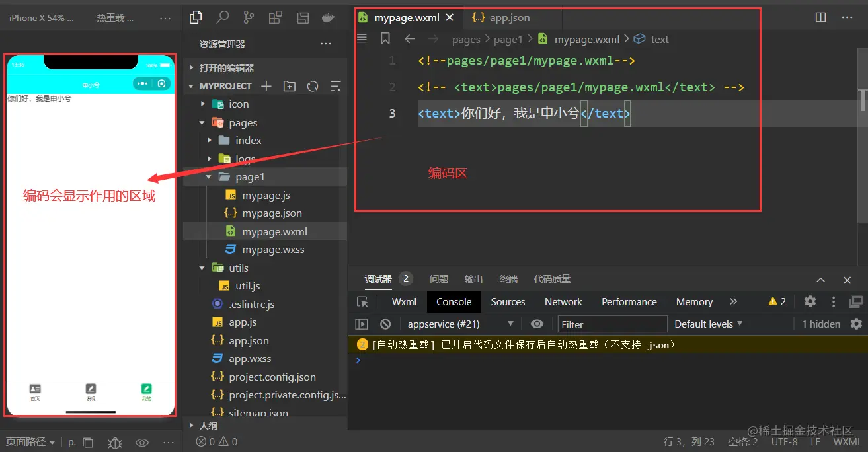Click the 热重载 button in simulator bar
Image resolution: width=868 pixels, height=452 pixels.
tap(115, 18)
